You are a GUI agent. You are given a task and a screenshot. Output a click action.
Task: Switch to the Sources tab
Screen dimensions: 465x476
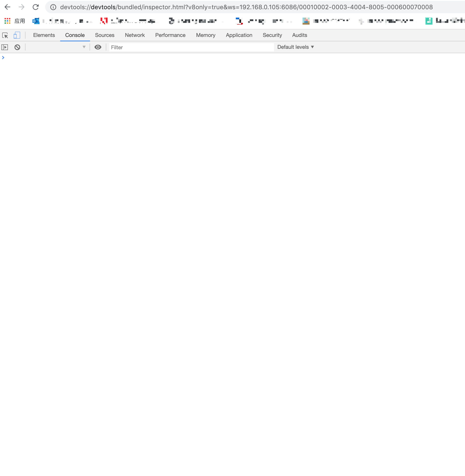[x=105, y=35]
